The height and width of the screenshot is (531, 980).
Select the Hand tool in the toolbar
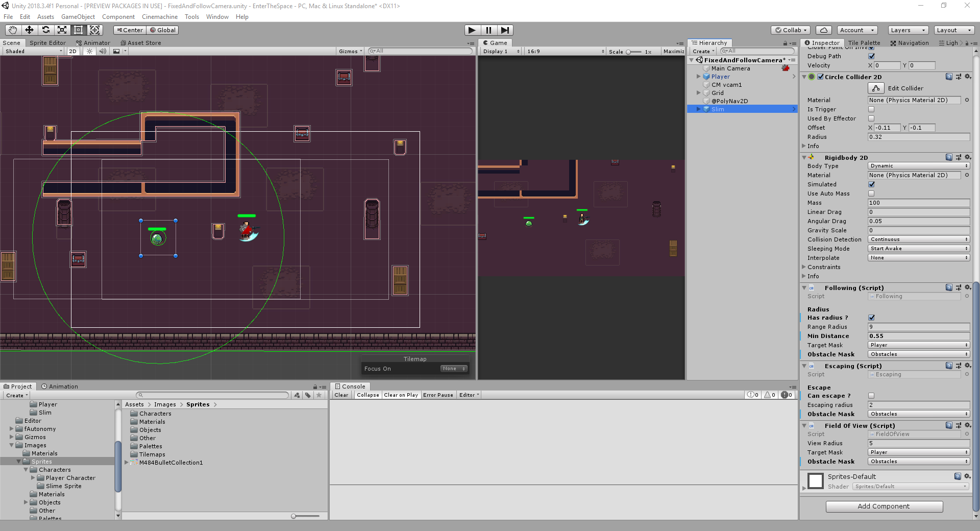[12, 30]
